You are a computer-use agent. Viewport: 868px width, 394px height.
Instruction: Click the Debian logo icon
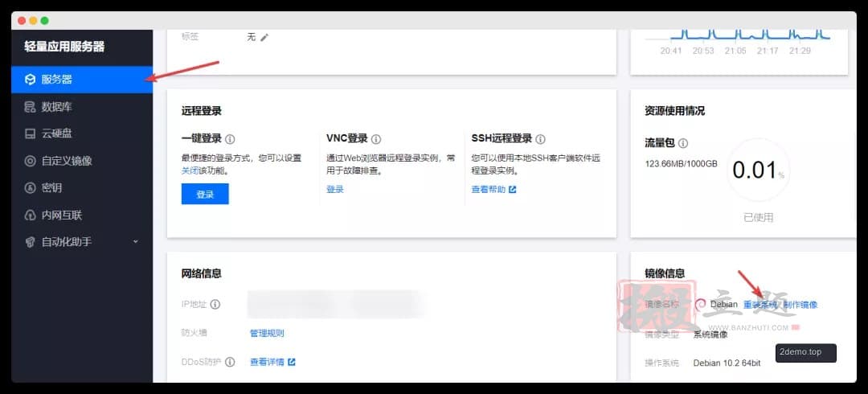pos(700,304)
